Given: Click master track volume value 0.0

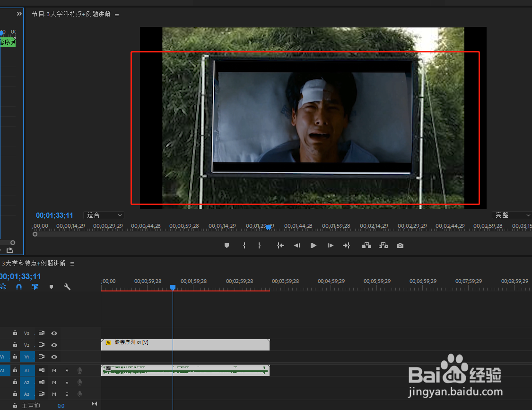Looking at the screenshot, I should [61, 406].
